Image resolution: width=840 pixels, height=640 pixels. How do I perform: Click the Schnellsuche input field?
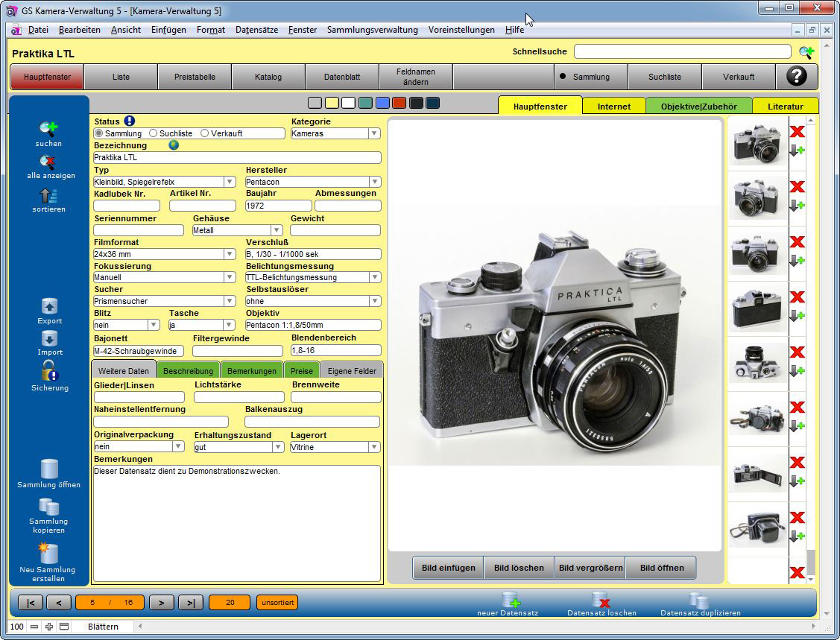pos(682,51)
